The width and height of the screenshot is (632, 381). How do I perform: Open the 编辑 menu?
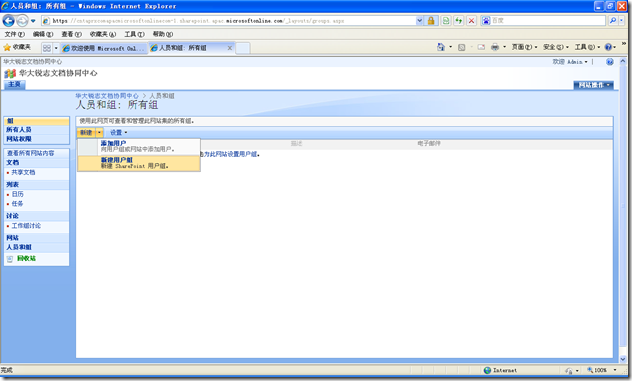[x=43, y=34]
